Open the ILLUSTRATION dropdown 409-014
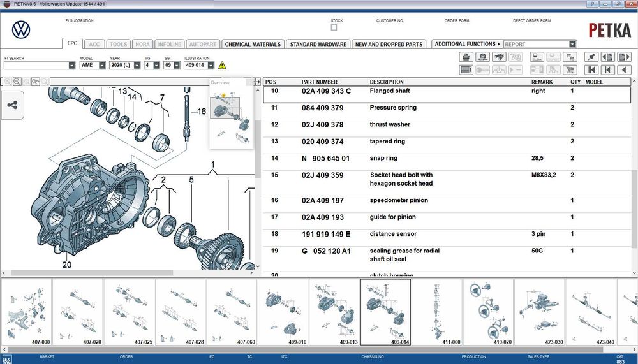Viewport: 638px width, 364px height. [x=199, y=65]
